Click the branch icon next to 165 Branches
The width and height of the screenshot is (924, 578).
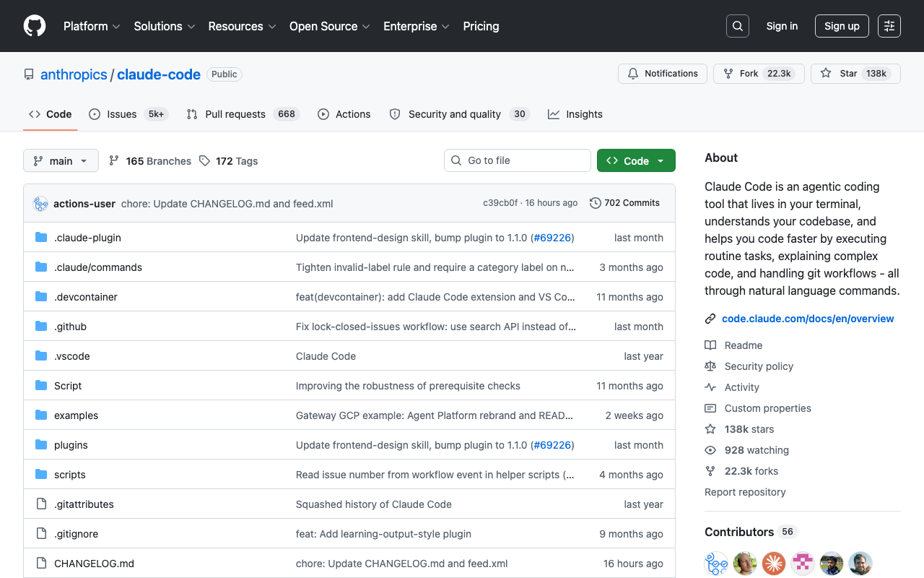pyautogui.click(x=114, y=160)
